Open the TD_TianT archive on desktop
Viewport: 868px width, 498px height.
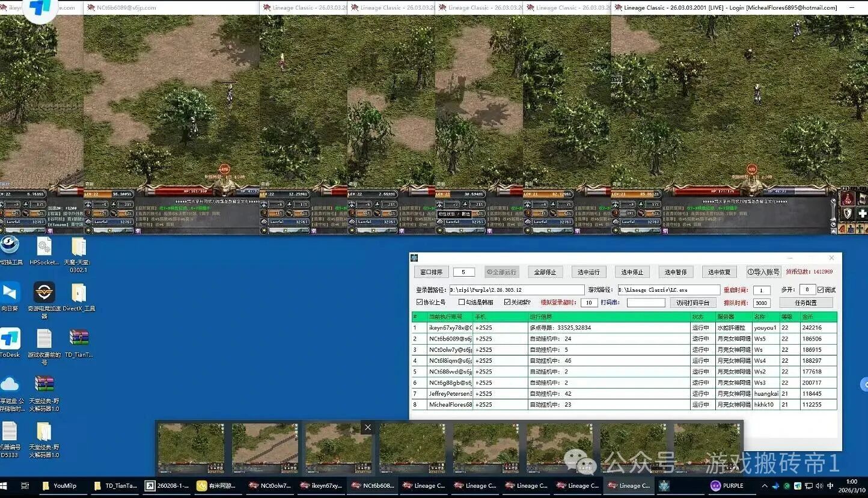pos(79,339)
